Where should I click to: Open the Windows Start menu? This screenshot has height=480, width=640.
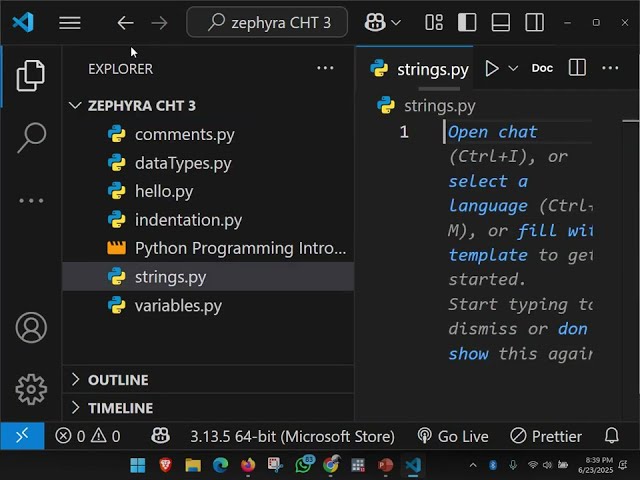pyautogui.click(x=138, y=465)
